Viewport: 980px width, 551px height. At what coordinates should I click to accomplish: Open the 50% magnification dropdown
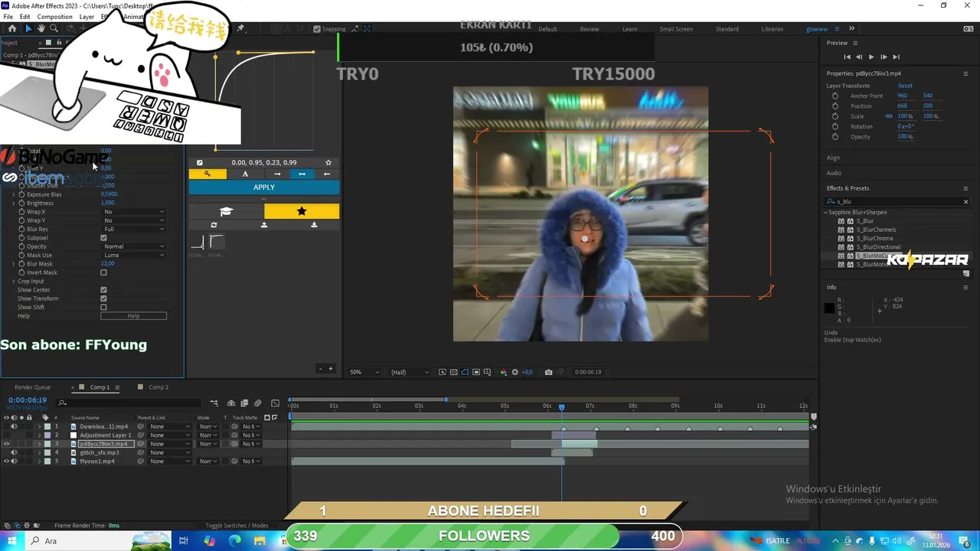pos(364,372)
